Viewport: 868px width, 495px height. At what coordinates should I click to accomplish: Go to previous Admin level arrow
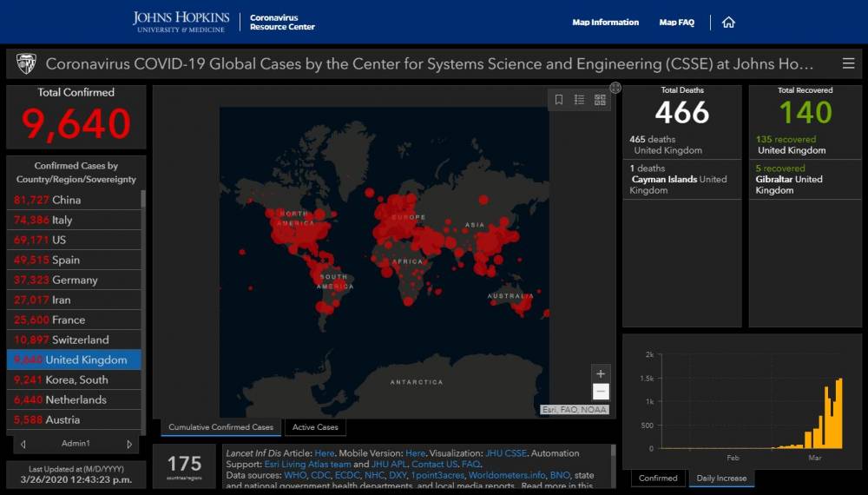click(23, 444)
